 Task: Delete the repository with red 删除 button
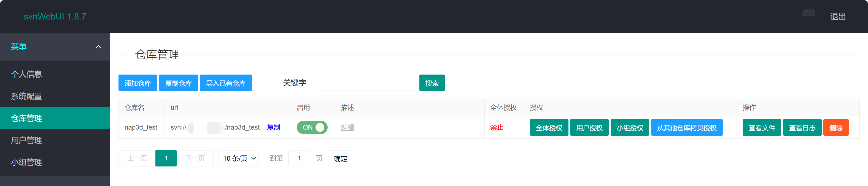point(835,128)
